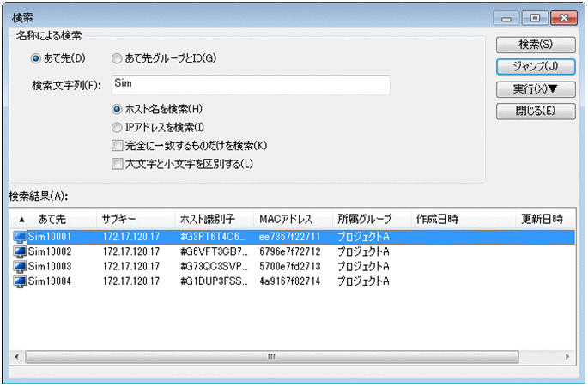Click the scrollbar left arrow
Viewport: 588px width, 387px height.
tap(16, 357)
